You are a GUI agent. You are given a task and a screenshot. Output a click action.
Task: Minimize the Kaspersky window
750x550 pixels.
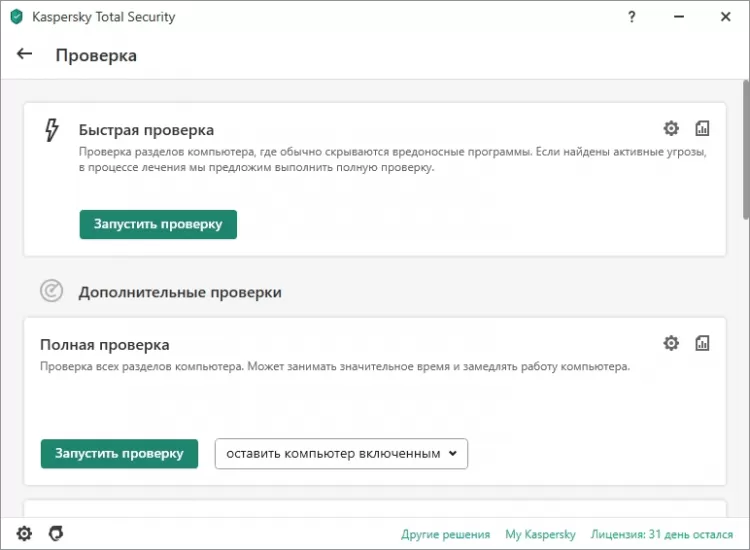pos(675,17)
